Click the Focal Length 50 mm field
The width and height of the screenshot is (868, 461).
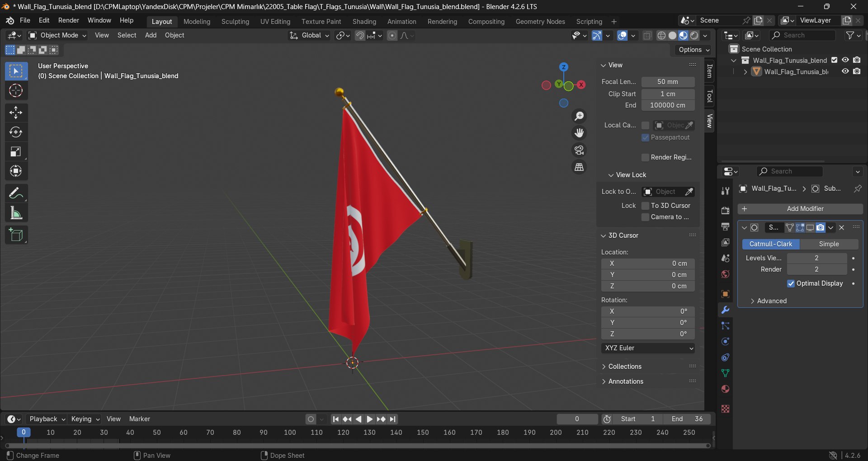click(668, 82)
